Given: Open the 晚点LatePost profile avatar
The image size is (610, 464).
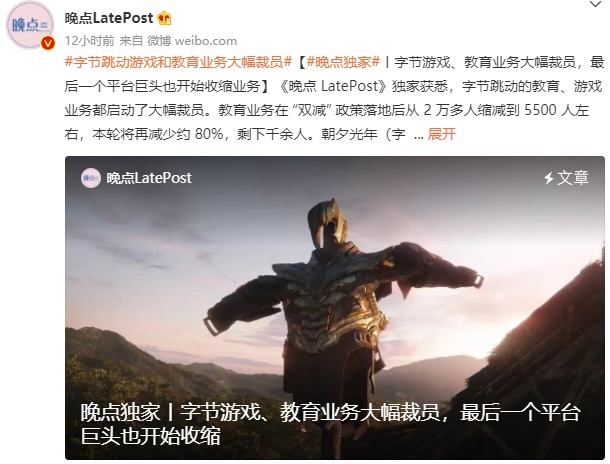Looking at the screenshot, I should click(30, 25).
